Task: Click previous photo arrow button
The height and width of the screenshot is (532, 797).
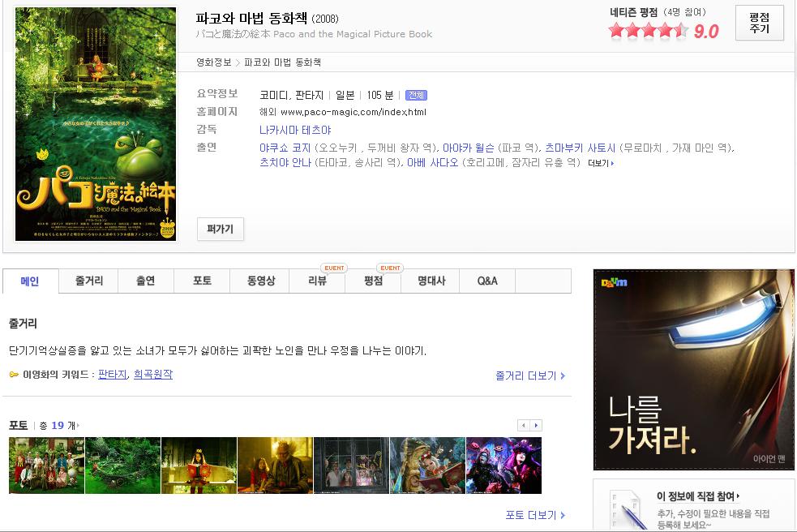Action: [x=524, y=426]
